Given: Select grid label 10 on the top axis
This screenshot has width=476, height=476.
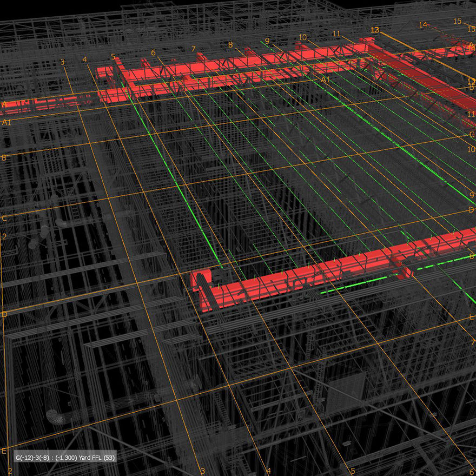Looking at the screenshot, I should 302,37.
